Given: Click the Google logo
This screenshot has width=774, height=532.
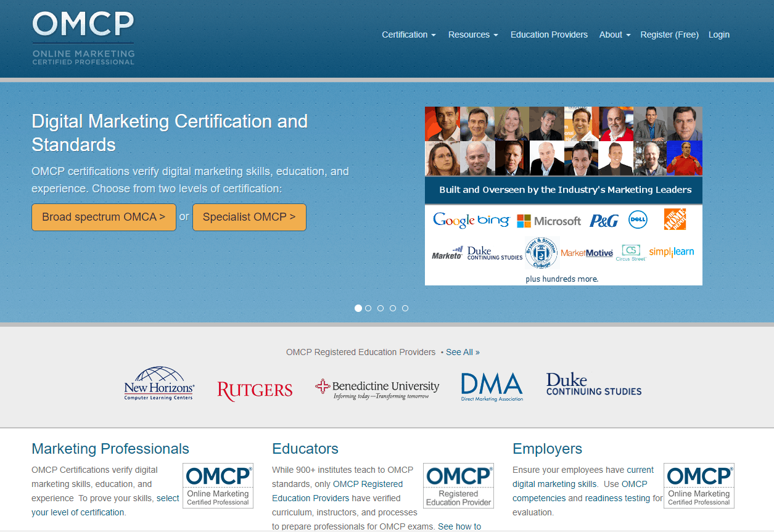Looking at the screenshot, I should coord(455,220).
